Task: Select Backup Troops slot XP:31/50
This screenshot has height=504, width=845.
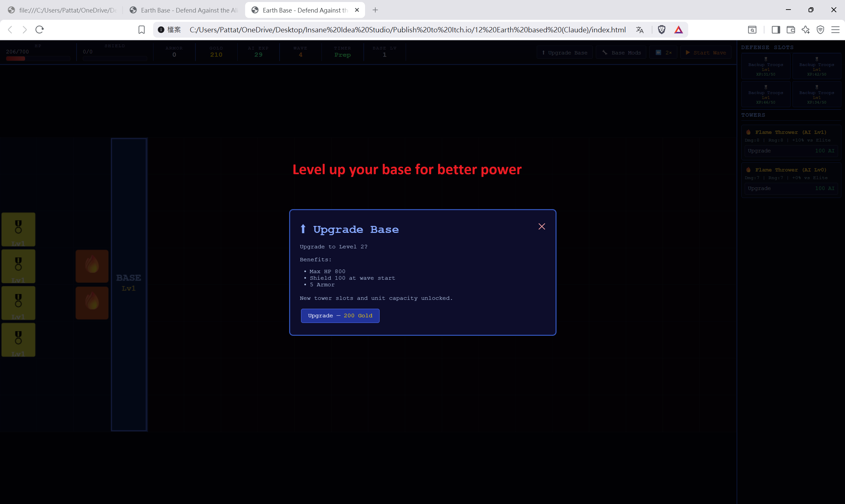Action: 765,67
